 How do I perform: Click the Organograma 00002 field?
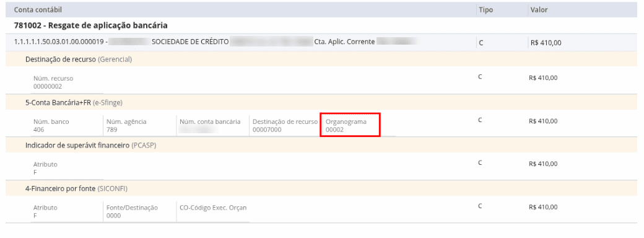coord(350,125)
